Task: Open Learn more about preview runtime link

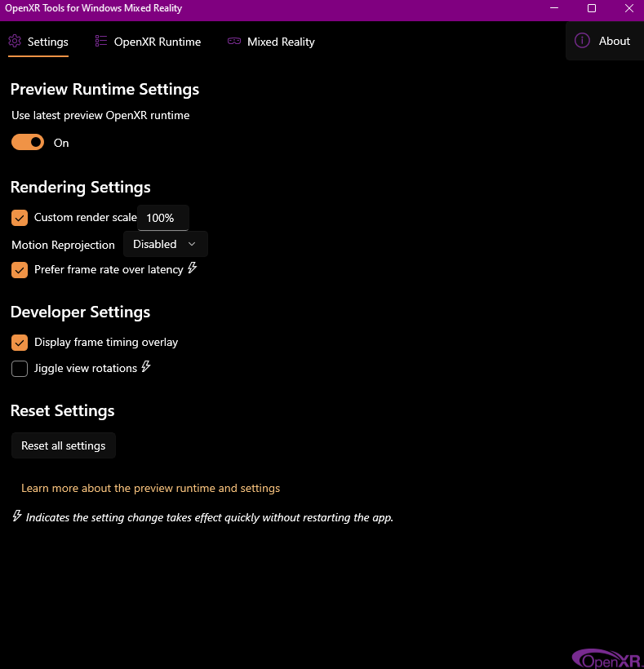Action: pos(151,488)
